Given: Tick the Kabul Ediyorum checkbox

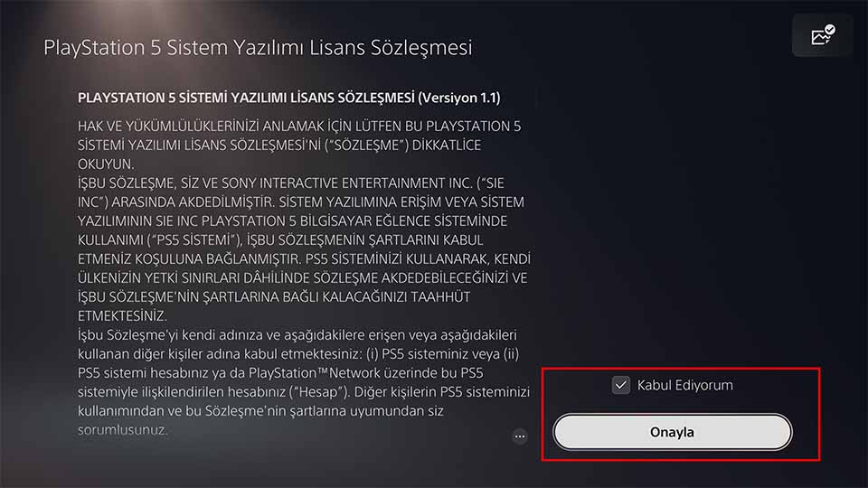Looking at the screenshot, I should (x=621, y=385).
